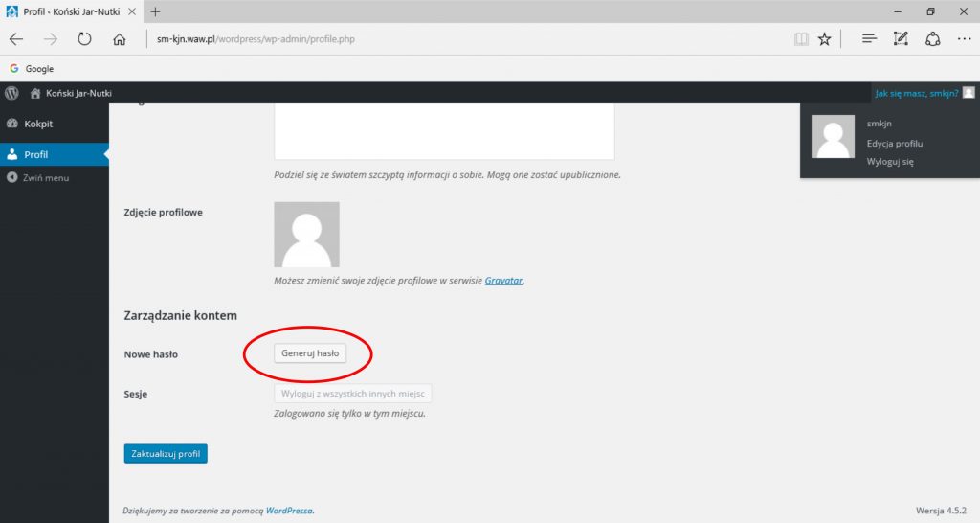Click large avatar in user dropdown
980x523 pixels.
click(833, 136)
